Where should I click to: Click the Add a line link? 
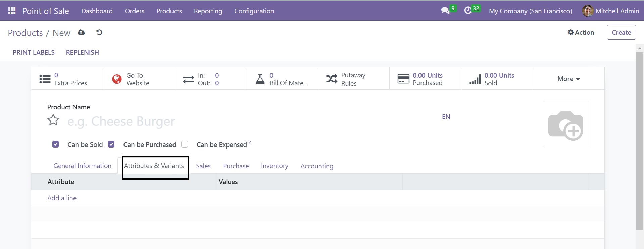click(x=62, y=198)
